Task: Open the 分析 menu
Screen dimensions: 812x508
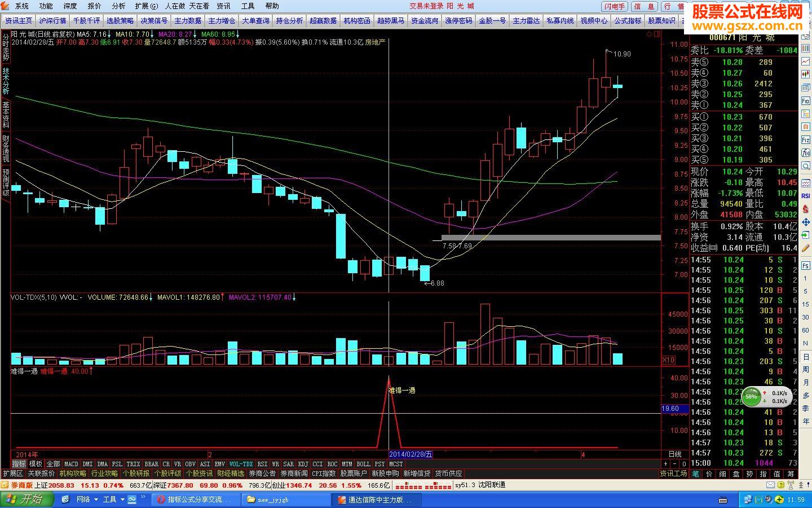Action: pyautogui.click(x=119, y=6)
